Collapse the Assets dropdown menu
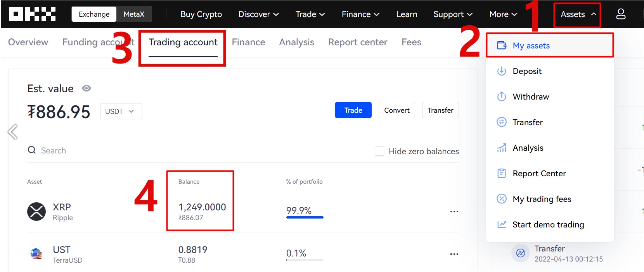 [x=578, y=14]
